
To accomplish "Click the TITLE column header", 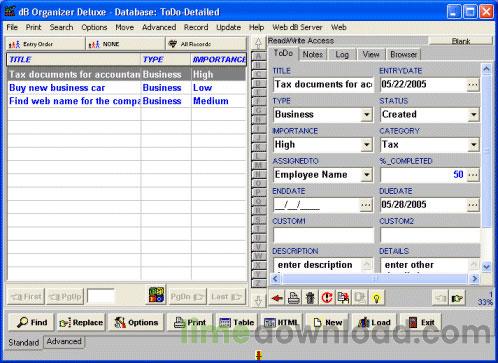I will tap(74, 59).
